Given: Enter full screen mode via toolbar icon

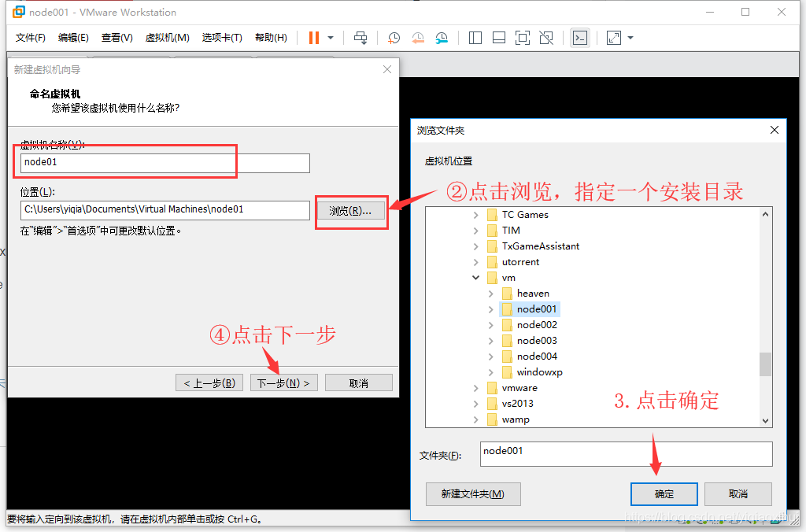Looking at the screenshot, I should pyautogui.click(x=523, y=38).
